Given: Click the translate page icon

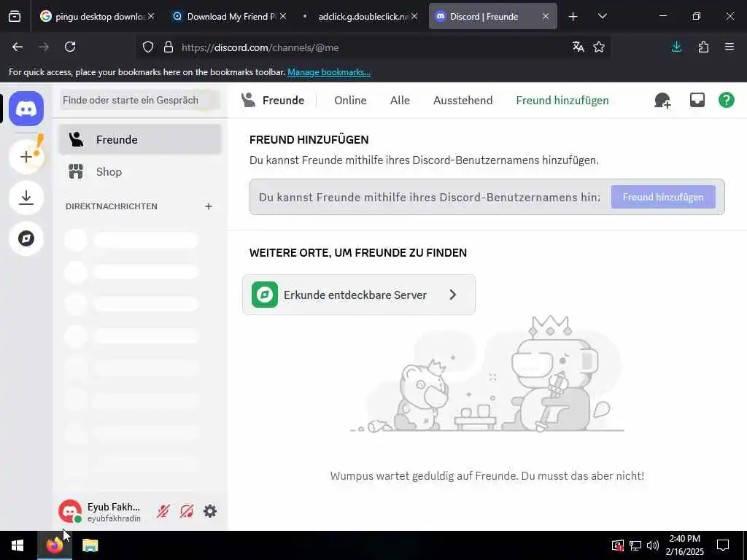Looking at the screenshot, I should point(578,47).
